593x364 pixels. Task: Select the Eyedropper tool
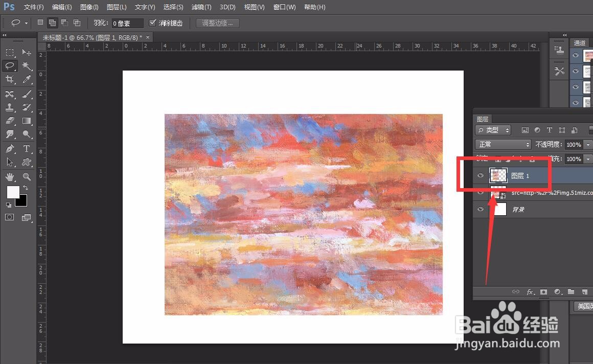point(27,79)
